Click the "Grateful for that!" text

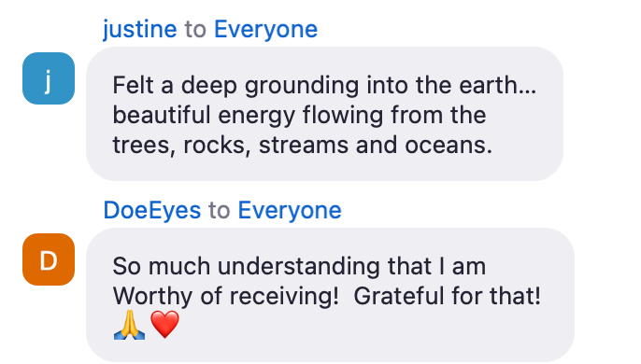(x=447, y=296)
